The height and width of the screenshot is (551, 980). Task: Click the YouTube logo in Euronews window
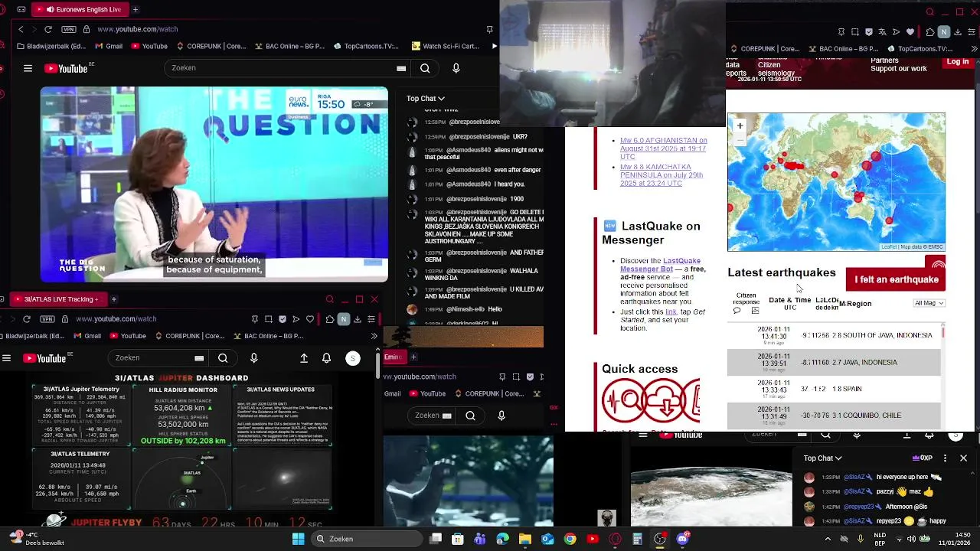pyautogui.click(x=67, y=68)
